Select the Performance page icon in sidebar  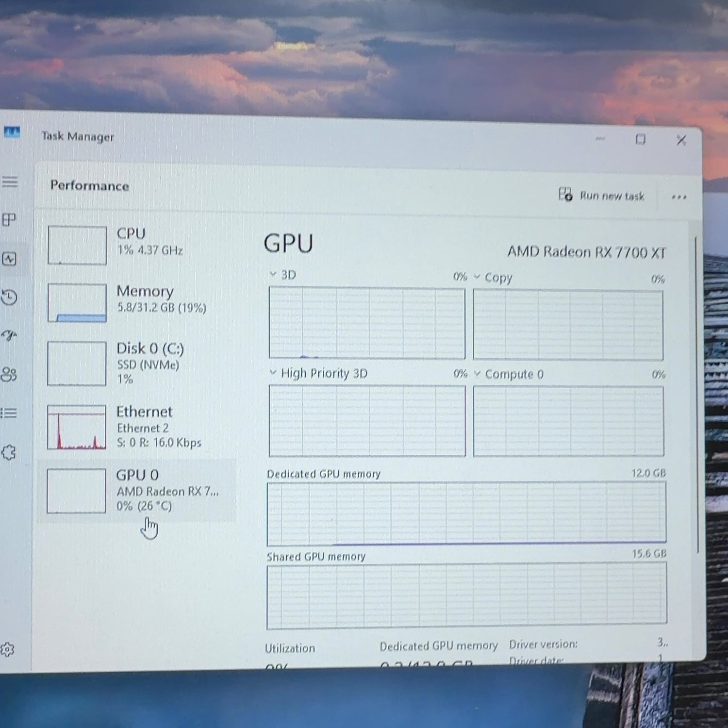click(9, 259)
